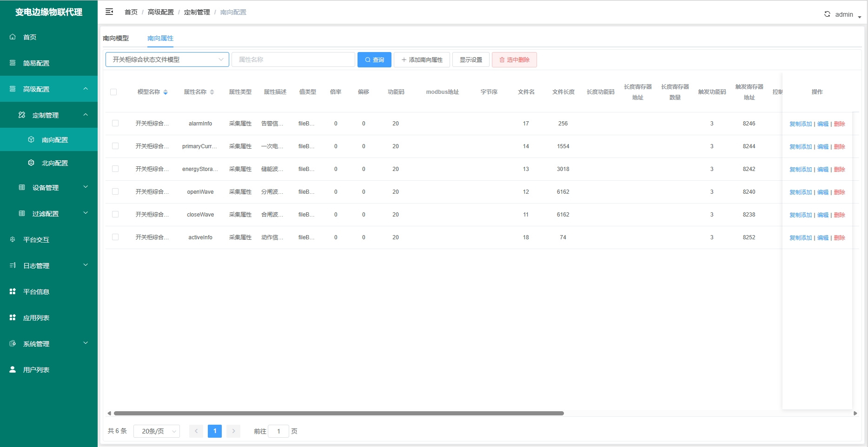Click the refresh icon beside admin

pyautogui.click(x=827, y=14)
